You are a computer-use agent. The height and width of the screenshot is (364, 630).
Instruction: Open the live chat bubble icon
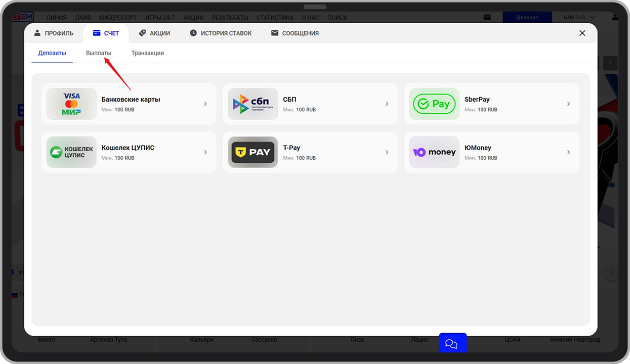coord(451,344)
